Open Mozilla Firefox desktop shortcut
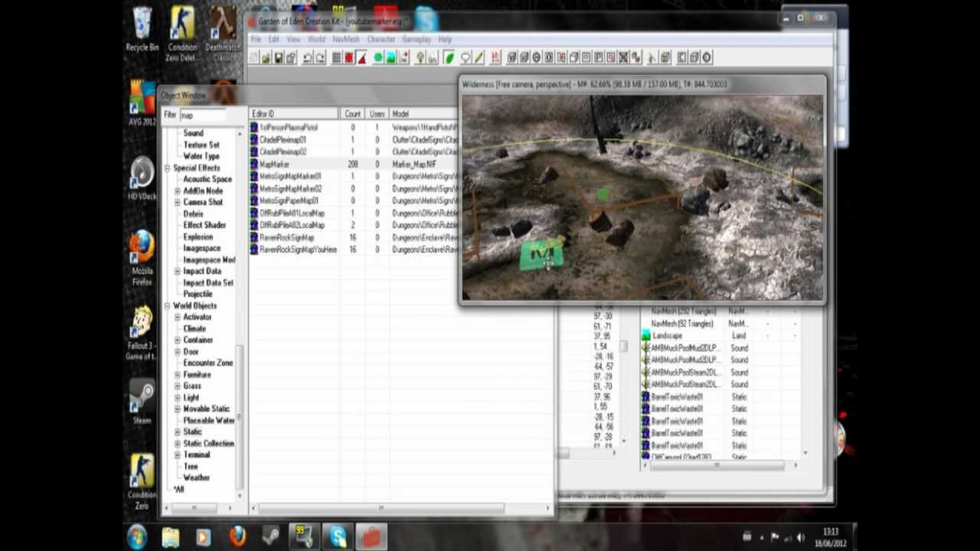This screenshot has height=551, width=980. tap(142, 258)
